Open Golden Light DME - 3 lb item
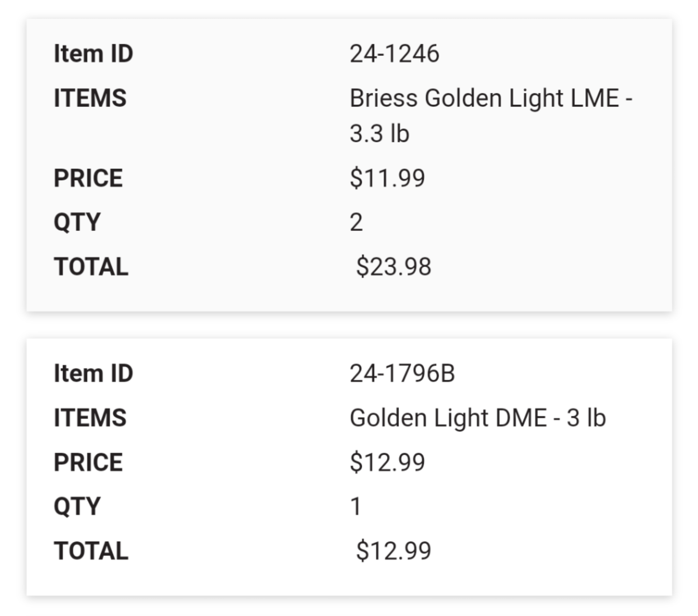698x616 pixels. (x=478, y=418)
